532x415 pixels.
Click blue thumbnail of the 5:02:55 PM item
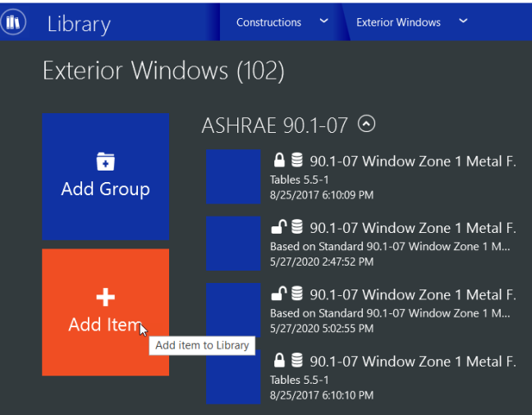(x=233, y=309)
